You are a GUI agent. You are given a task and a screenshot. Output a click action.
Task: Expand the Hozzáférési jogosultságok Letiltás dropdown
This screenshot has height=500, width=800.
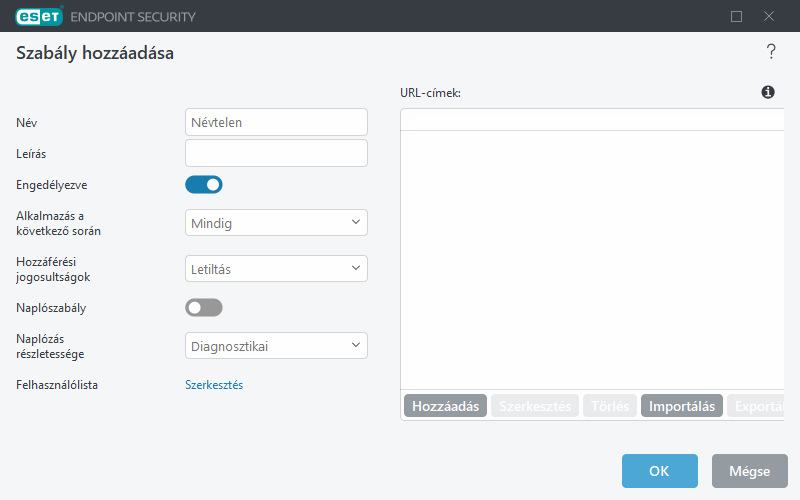[276, 269]
